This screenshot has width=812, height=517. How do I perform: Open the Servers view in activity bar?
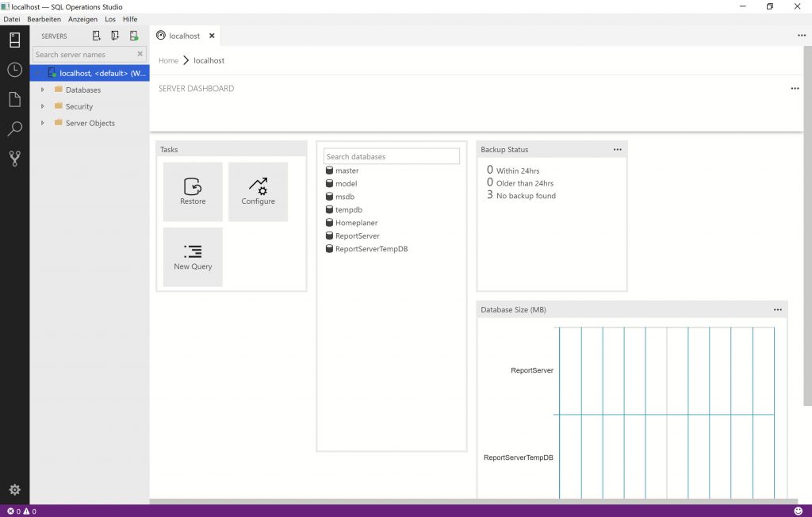[x=14, y=40]
